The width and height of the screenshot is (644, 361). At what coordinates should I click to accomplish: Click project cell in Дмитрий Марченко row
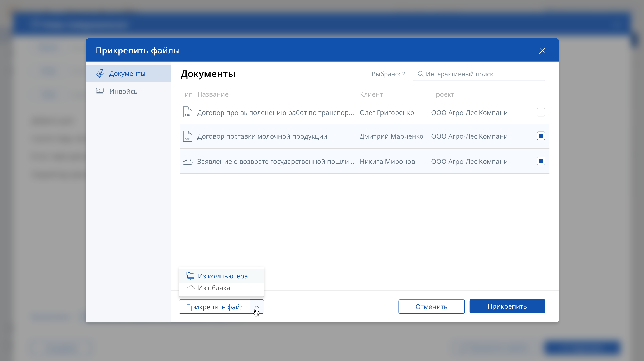pos(469,136)
